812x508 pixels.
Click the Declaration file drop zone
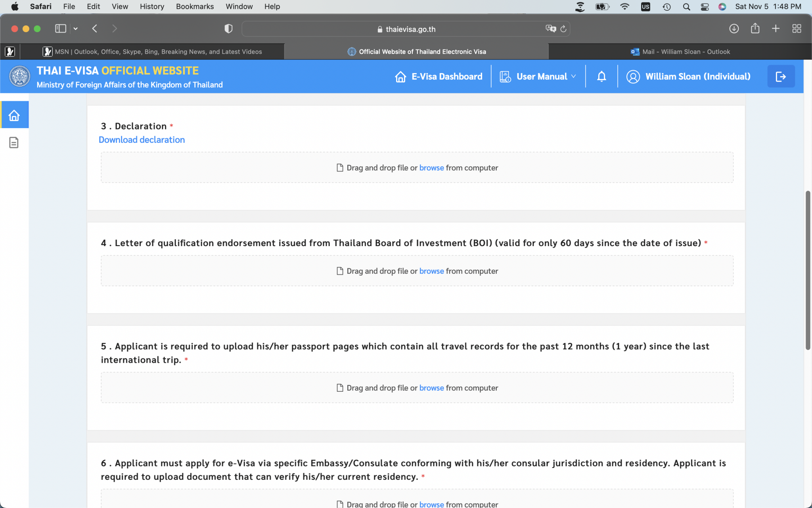pyautogui.click(x=417, y=167)
